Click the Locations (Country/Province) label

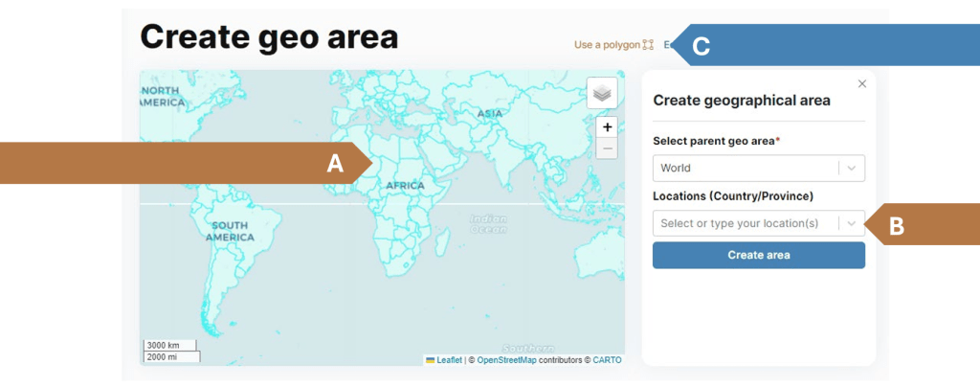point(733,196)
